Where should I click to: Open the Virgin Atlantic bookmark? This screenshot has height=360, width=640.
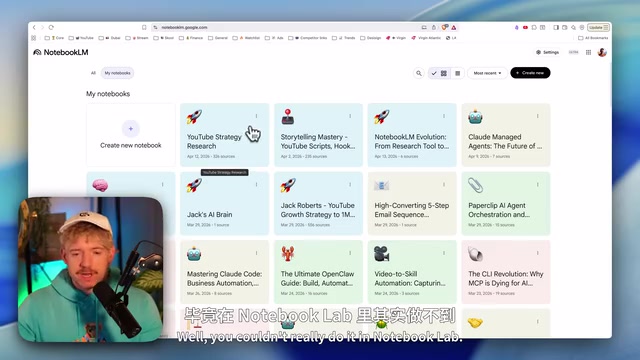tap(426, 38)
